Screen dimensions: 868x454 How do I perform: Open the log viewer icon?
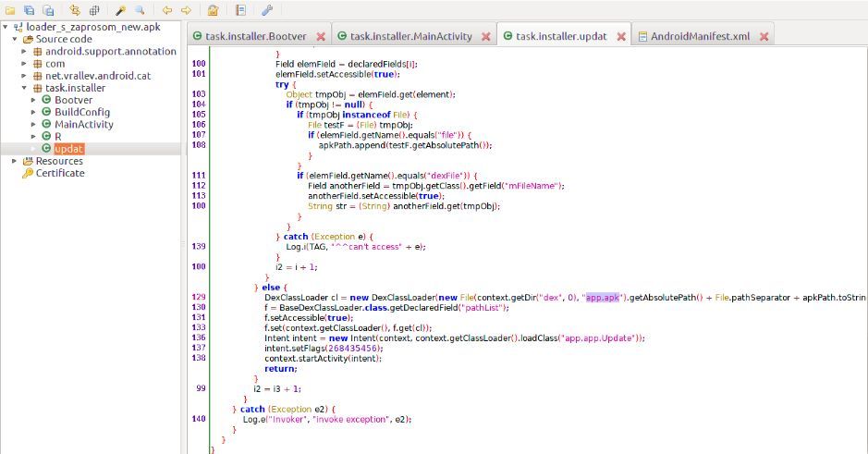240,10
